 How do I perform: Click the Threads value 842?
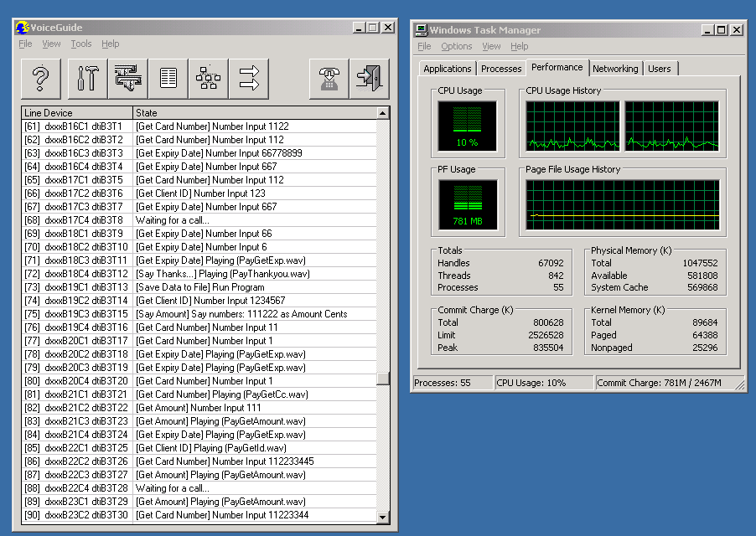pos(556,276)
